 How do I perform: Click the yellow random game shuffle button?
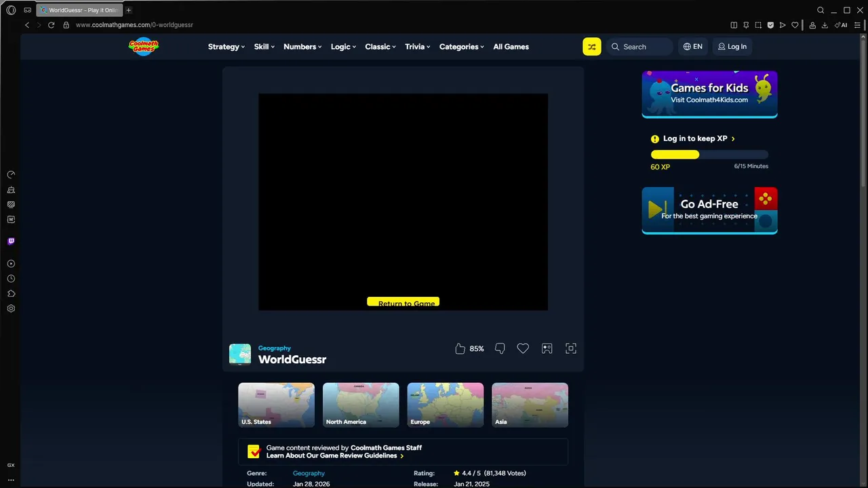click(x=592, y=47)
